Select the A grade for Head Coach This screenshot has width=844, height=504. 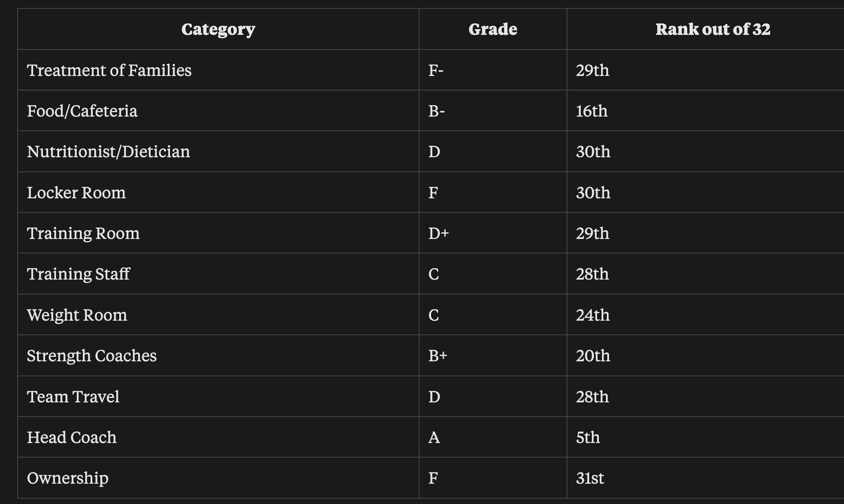[x=434, y=437]
